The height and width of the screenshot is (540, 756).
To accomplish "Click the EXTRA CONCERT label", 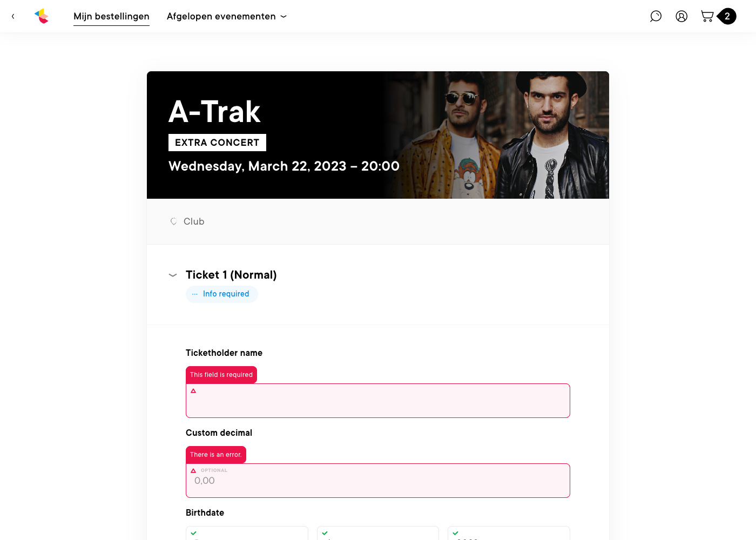I will 217,143.
